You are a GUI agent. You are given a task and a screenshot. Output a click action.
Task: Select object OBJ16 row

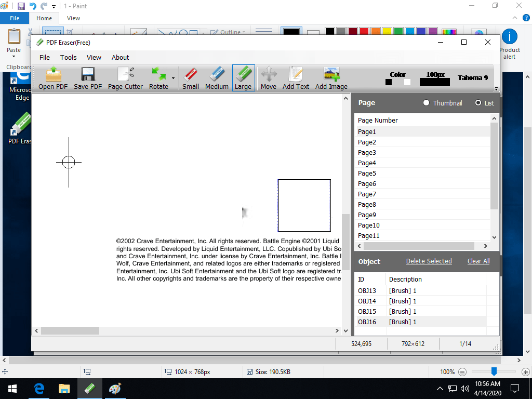coord(421,322)
